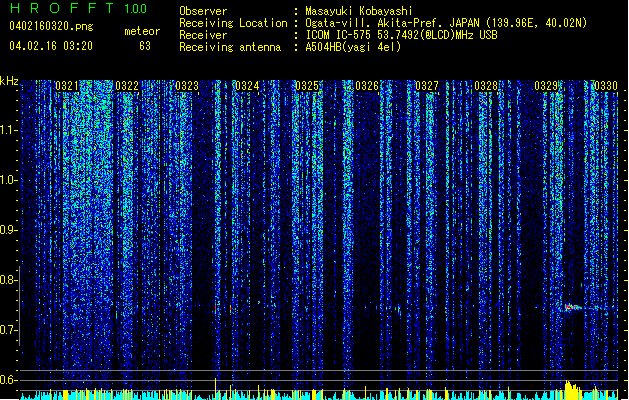Click the 0321 time marker
The image size is (629, 400).
[67, 86]
